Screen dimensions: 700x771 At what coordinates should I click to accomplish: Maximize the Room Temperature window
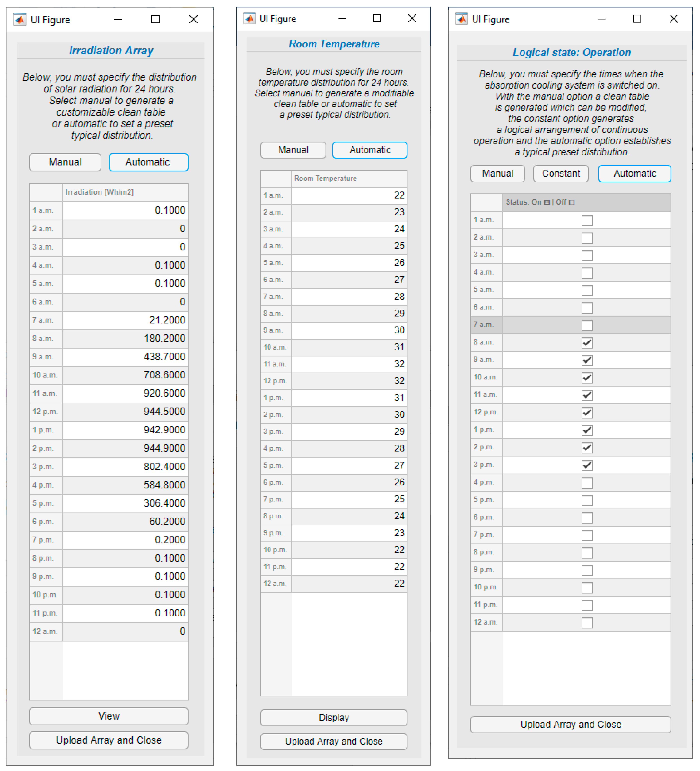[x=377, y=18]
